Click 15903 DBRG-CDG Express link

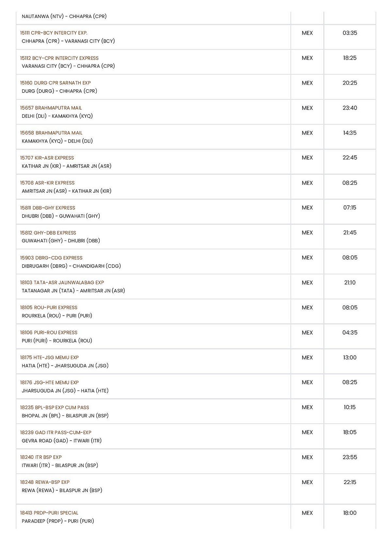pos(51,258)
